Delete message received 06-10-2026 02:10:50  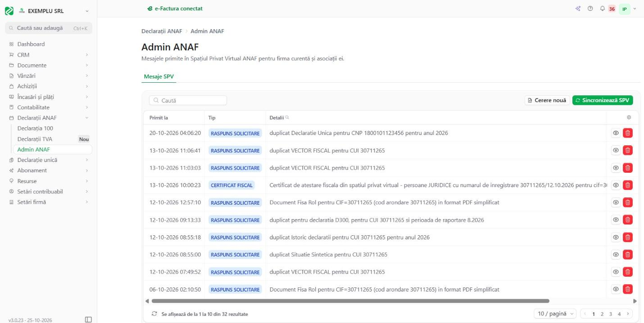click(627, 289)
